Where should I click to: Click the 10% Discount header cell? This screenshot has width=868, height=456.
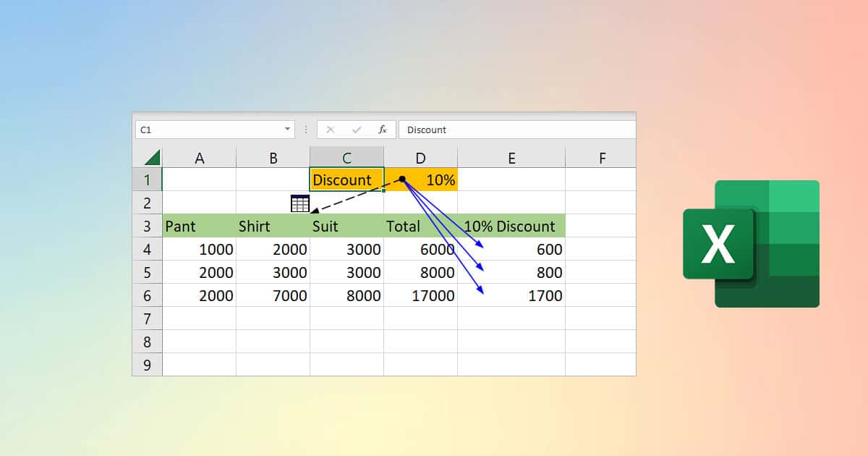coord(511,226)
